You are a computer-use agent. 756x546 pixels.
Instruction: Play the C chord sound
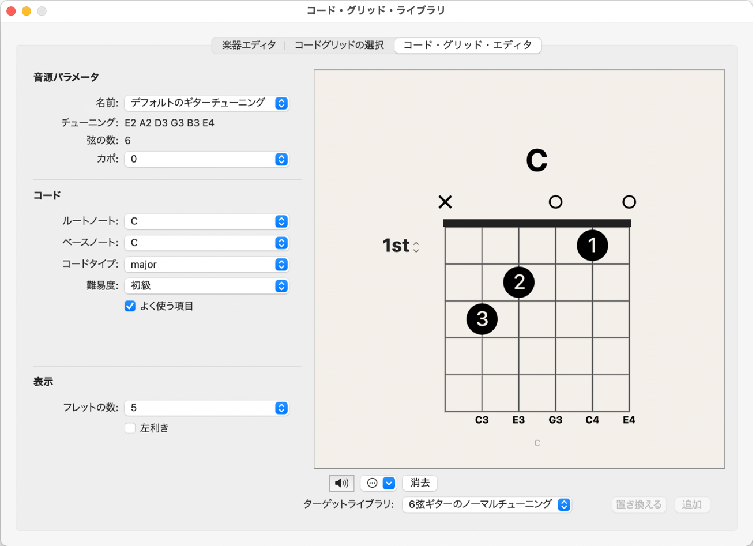(342, 484)
